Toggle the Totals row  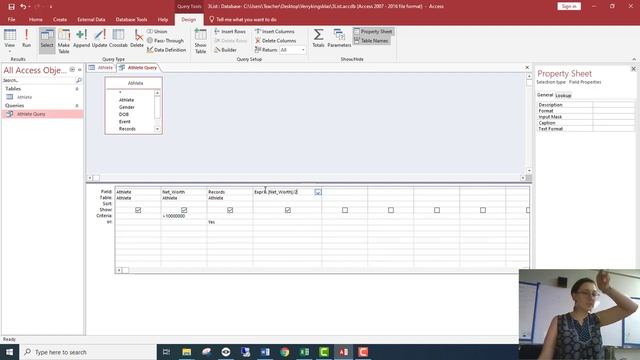pos(318,38)
